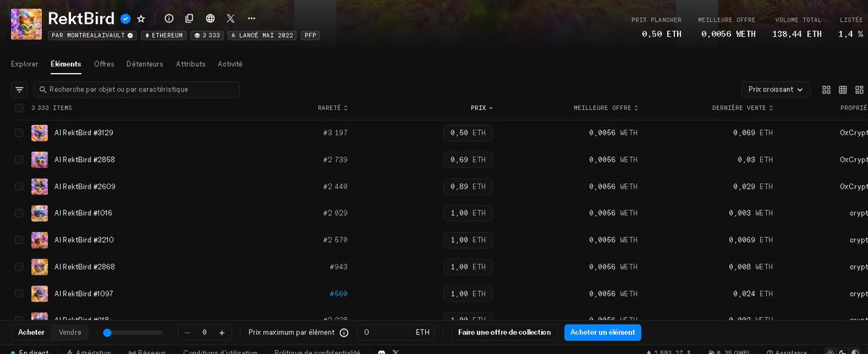Select the Vendre mode toggle

[70, 332]
